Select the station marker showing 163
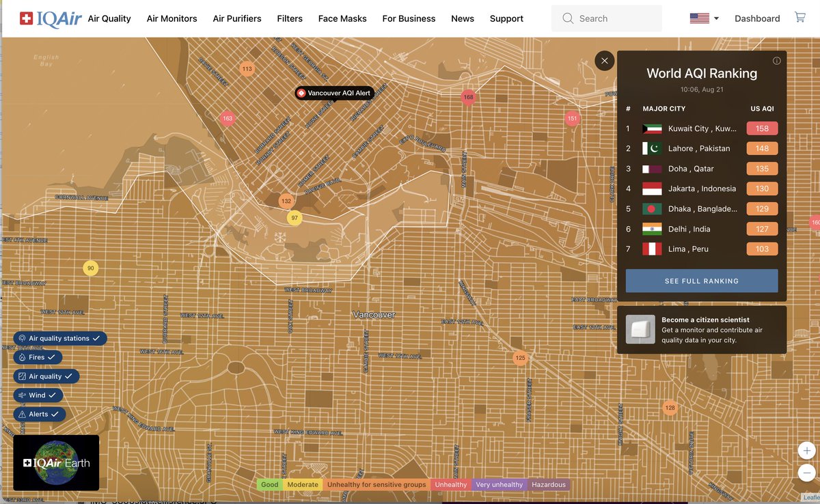The width and height of the screenshot is (820, 504). (x=228, y=118)
